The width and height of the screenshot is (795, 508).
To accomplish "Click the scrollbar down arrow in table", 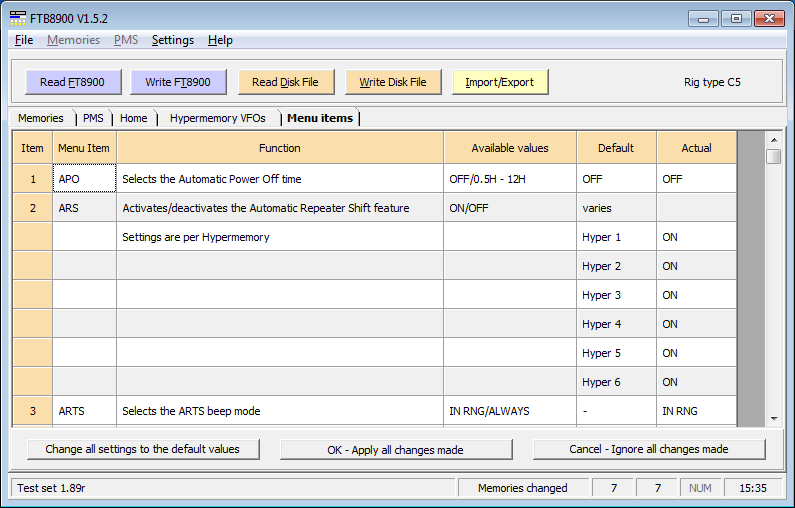I will 774,418.
